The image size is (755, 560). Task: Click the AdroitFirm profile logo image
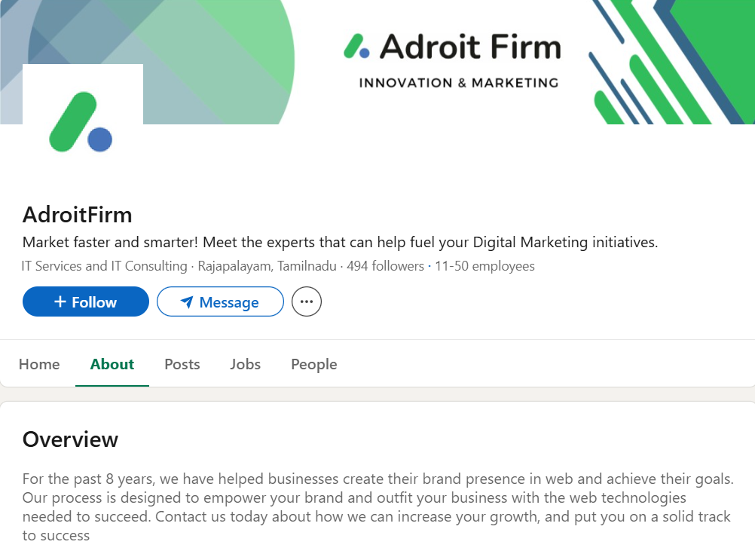(83, 124)
